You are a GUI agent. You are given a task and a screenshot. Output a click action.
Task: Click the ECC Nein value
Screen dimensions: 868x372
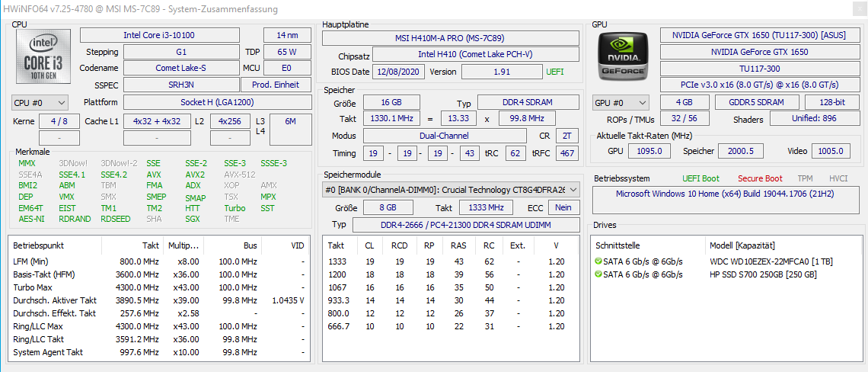pyautogui.click(x=563, y=207)
